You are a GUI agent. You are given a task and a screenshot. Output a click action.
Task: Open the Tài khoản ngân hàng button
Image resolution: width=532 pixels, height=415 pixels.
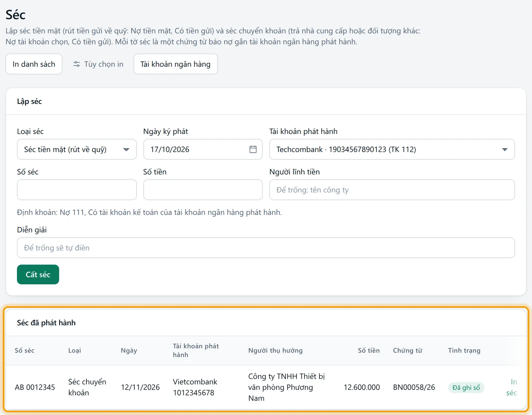coord(176,64)
